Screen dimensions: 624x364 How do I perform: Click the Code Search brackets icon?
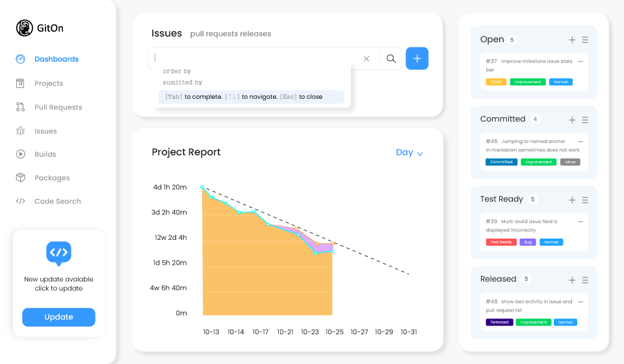coord(21,201)
